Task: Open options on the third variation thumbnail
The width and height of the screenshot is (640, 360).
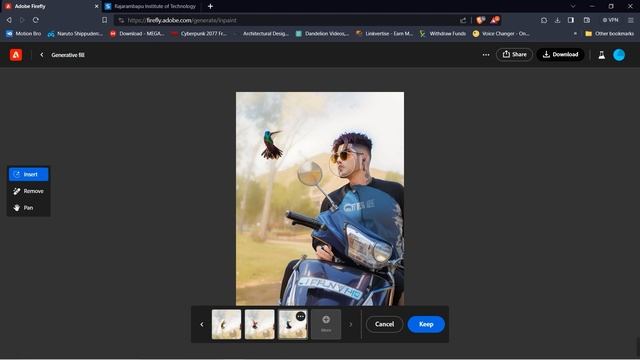Action: pyautogui.click(x=301, y=316)
